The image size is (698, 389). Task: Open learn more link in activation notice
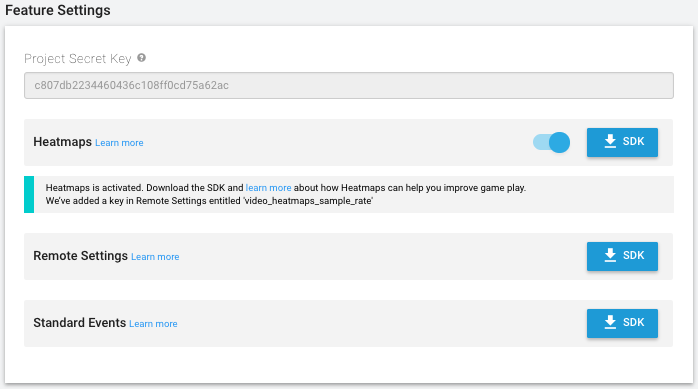268,188
